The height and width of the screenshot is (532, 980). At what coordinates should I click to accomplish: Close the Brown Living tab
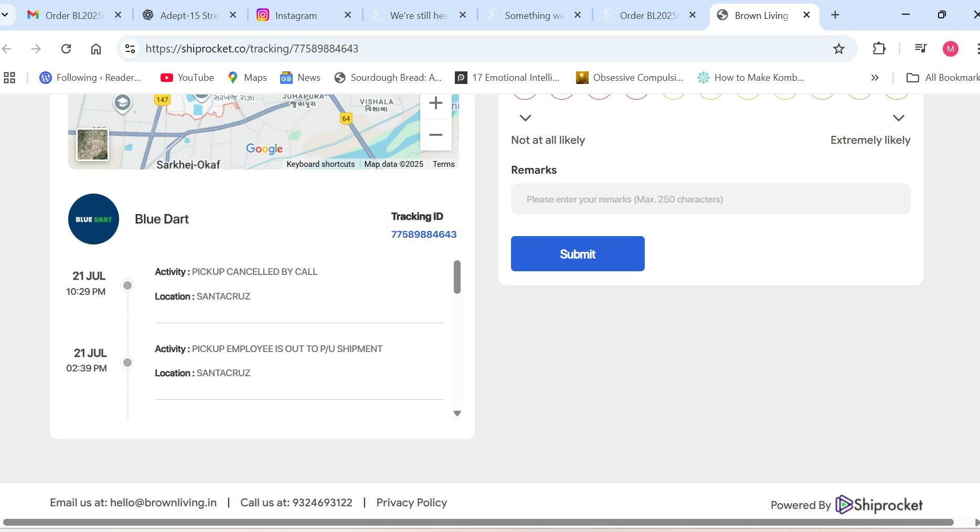coord(807,15)
